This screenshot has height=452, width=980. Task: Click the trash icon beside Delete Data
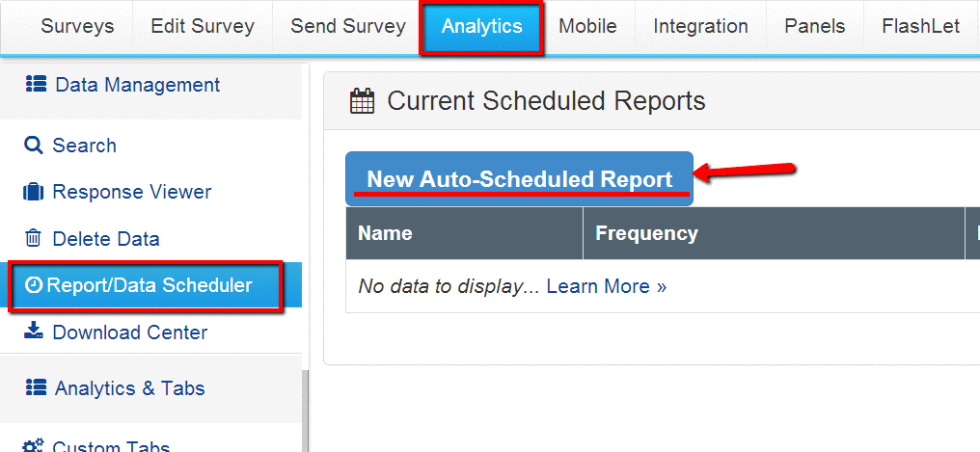34,239
